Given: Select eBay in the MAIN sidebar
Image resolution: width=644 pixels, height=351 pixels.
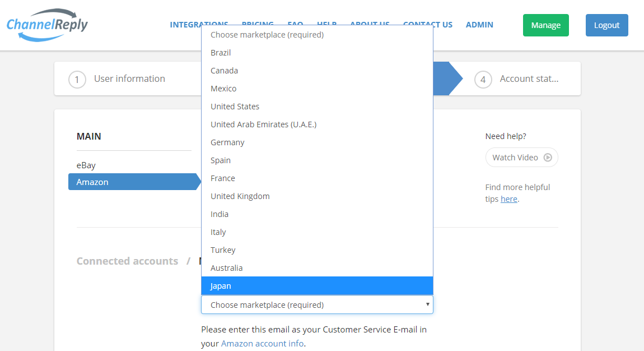Looking at the screenshot, I should pos(86,165).
